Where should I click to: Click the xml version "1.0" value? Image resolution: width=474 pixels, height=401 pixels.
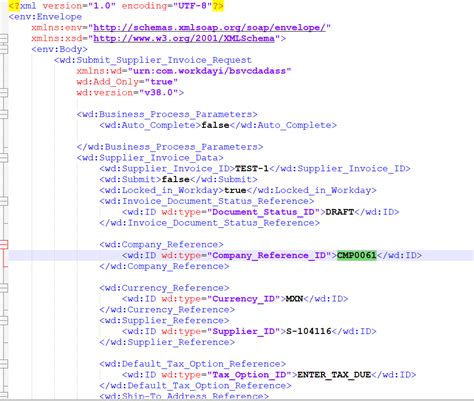click(x=102, y=6)
